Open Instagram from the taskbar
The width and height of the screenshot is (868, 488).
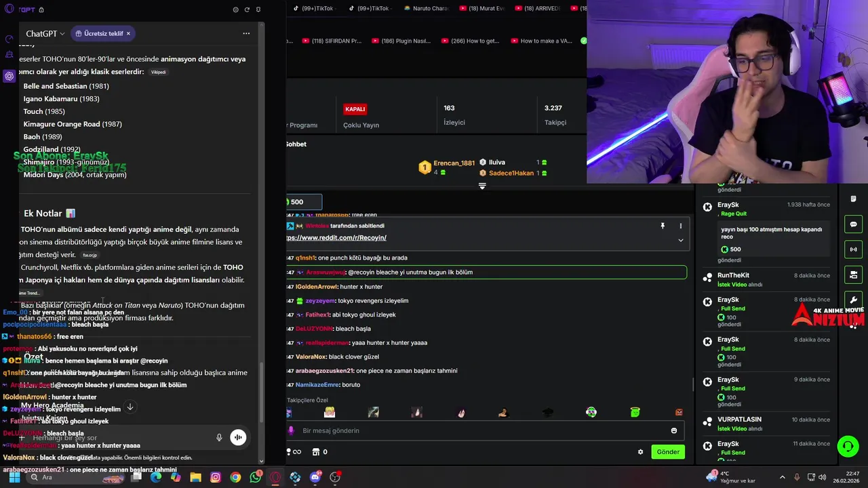click(216, 477)
